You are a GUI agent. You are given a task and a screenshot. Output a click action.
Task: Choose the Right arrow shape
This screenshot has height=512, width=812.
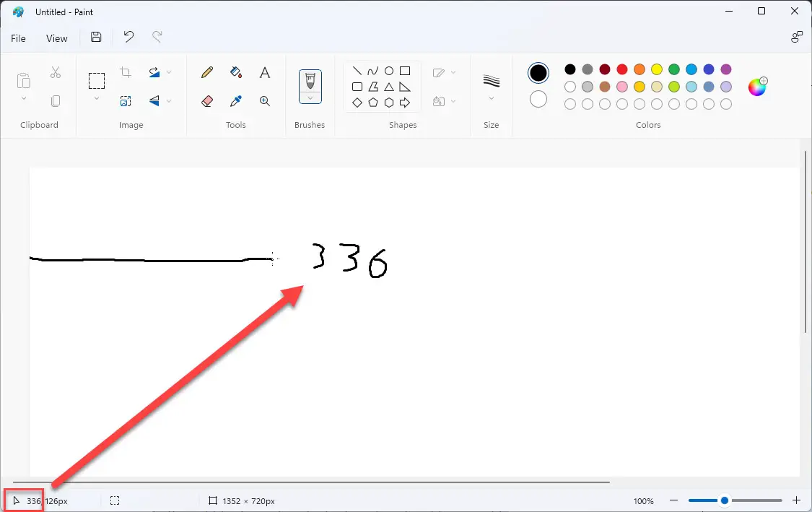coord(405,103)
